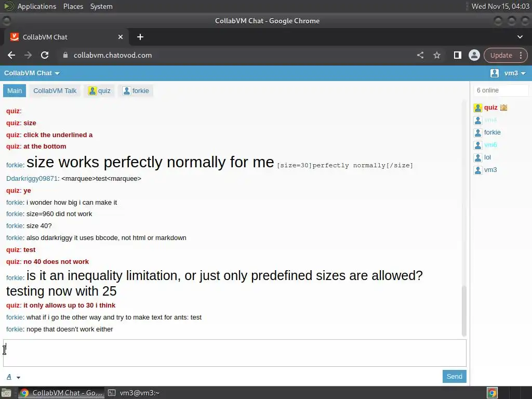Image resolution: width=532 pixels, height=399 pixels.
Task: Share this page via the share icon
Action: [420, 55]
